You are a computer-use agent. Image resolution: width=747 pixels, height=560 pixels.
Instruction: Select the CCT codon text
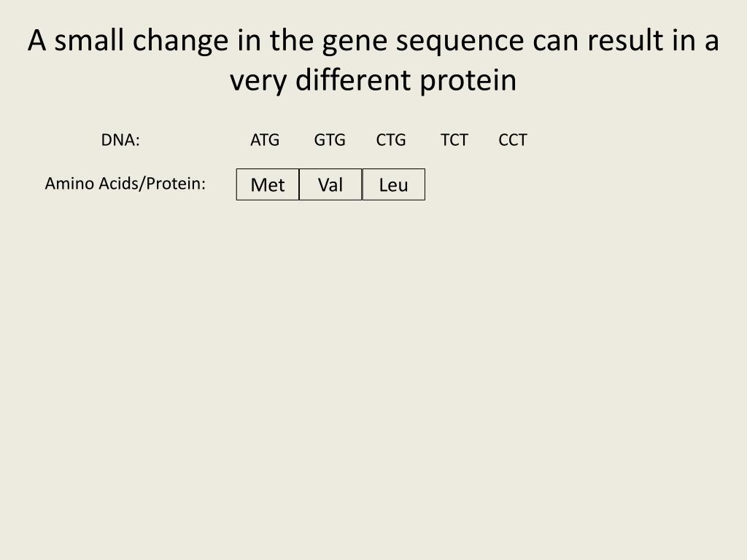[x=513, y=140]
